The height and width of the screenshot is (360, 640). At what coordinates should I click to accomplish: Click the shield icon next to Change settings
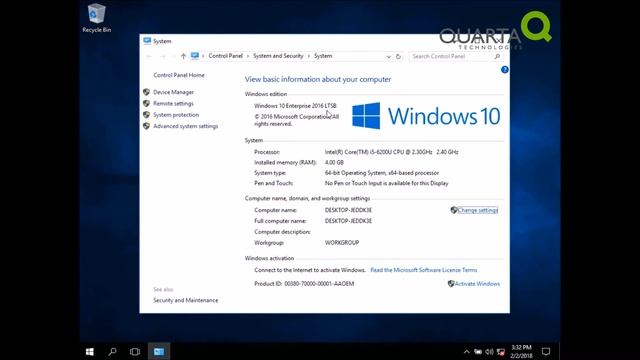(453, 210)
